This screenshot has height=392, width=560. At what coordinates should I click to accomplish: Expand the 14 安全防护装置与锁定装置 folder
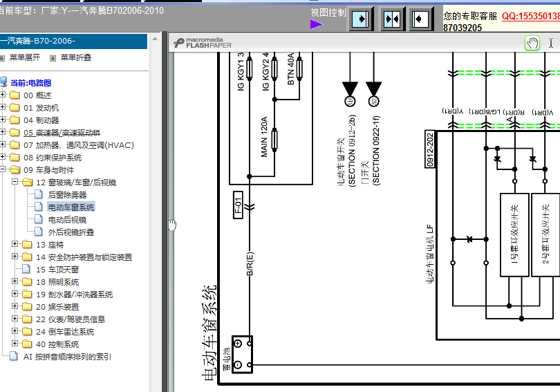[x=15, y=256]
